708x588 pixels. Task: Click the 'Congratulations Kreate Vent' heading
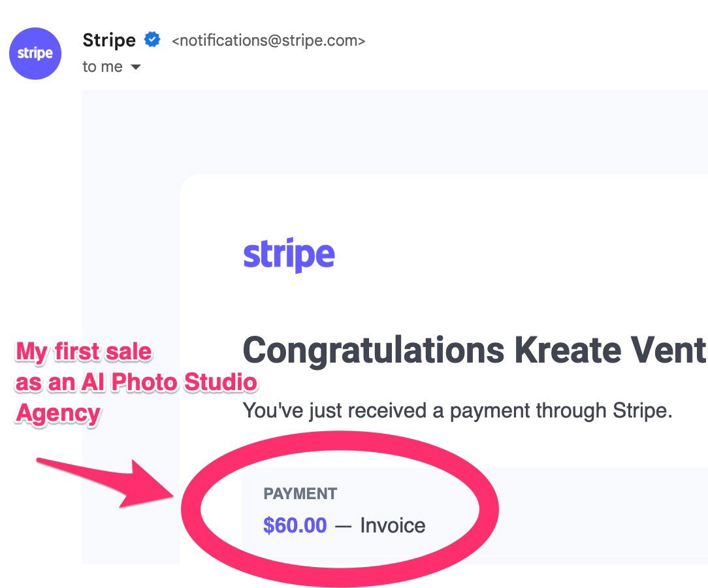click(x=475, y=351)
